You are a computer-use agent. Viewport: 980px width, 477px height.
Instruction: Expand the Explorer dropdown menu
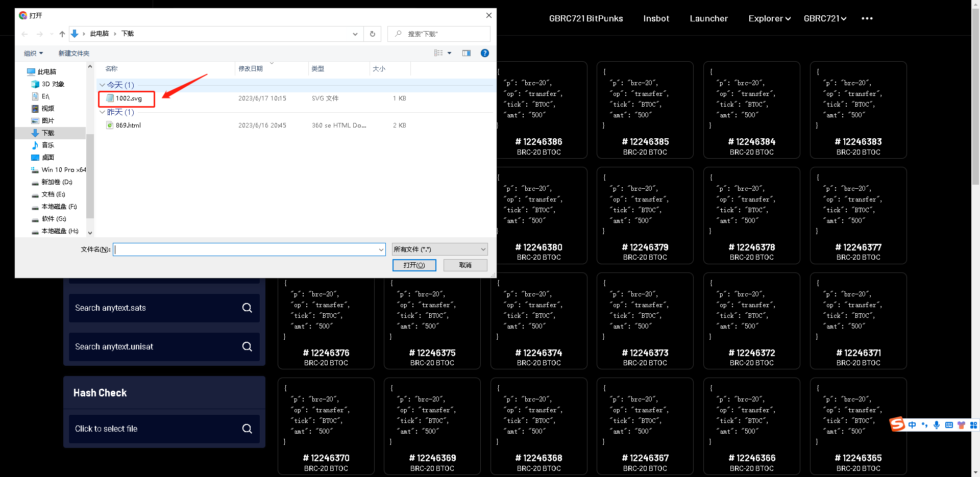click(x=769, y=18)
